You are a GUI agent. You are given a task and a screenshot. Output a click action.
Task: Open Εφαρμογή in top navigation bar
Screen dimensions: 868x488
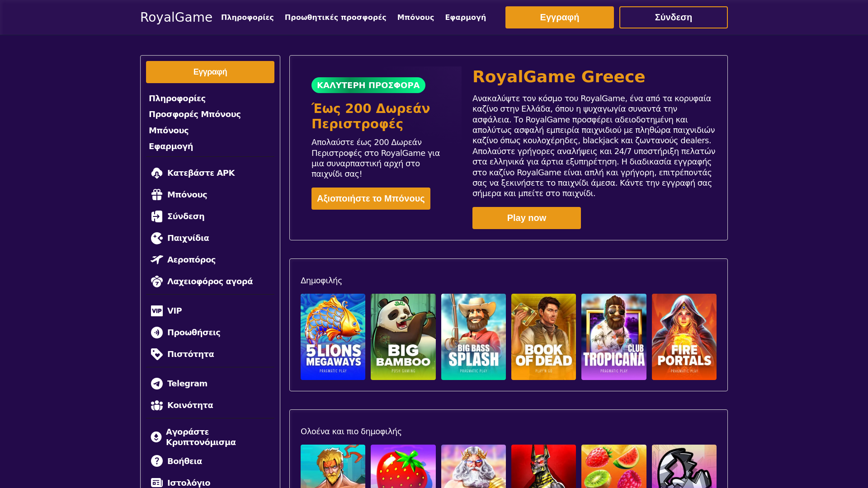466,17
